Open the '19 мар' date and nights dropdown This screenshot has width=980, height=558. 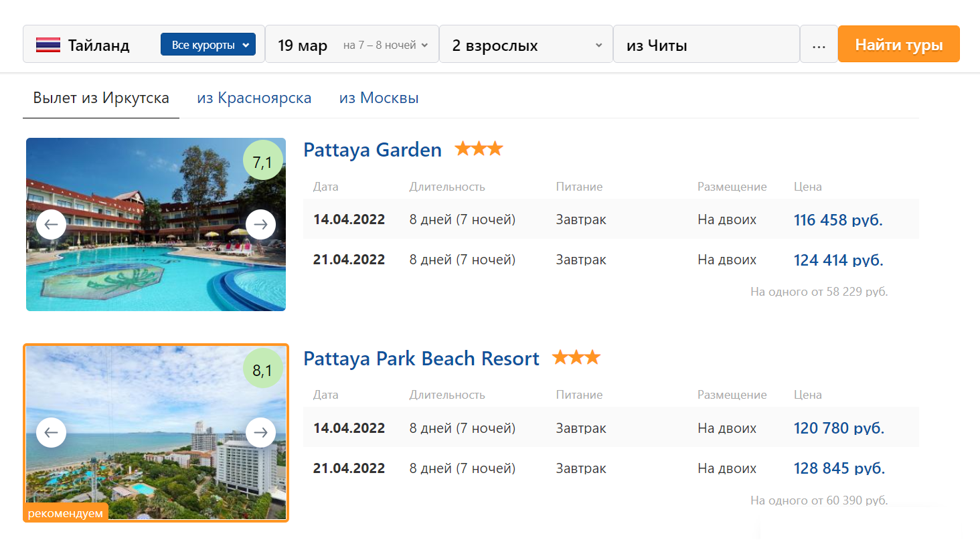[352, 44]
